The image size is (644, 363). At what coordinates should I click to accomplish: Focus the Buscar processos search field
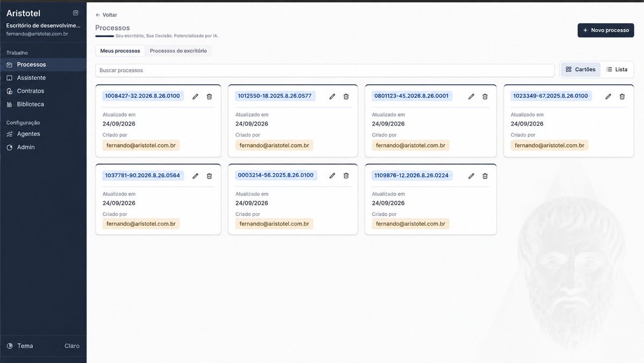pos(325,70)
